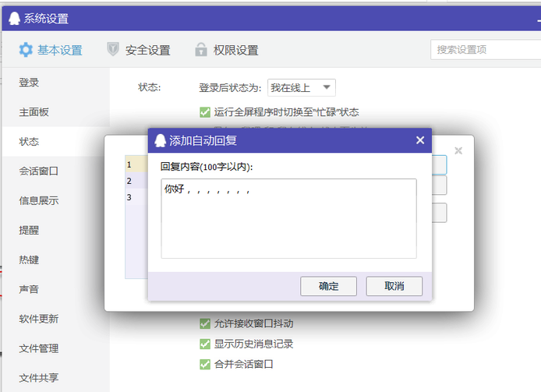Click the QQ penguin icon in 系统设置 title bar

15,19
